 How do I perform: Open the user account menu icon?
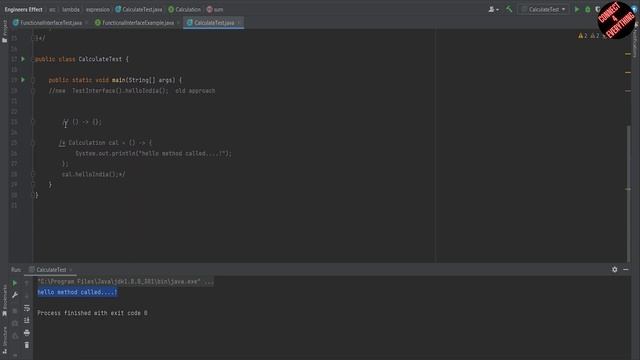point(493,9)
